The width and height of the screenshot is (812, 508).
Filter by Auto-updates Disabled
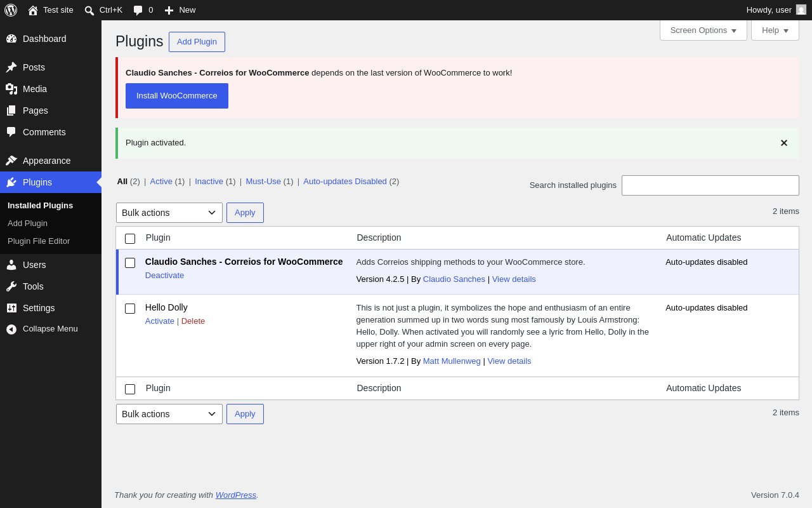pyautogui.click(x=345, y=182)
